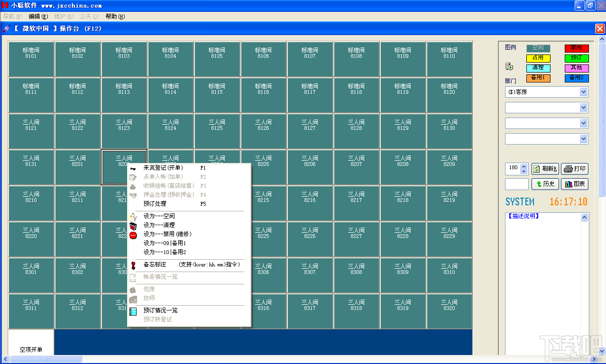Viewport: 606px width, 364px height.
Task: Select room tile 三人间 8311
Action: tap(31, 311)
